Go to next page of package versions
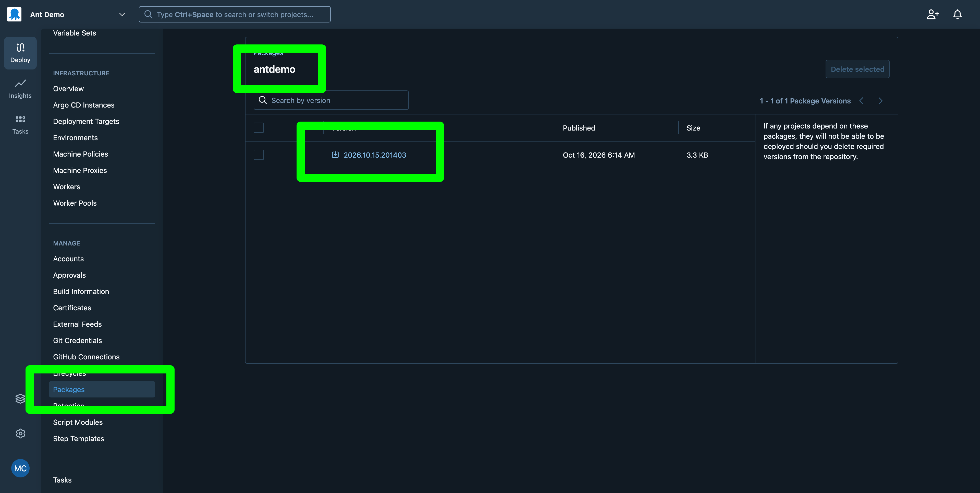980x493 pixels. pos(880,101)
